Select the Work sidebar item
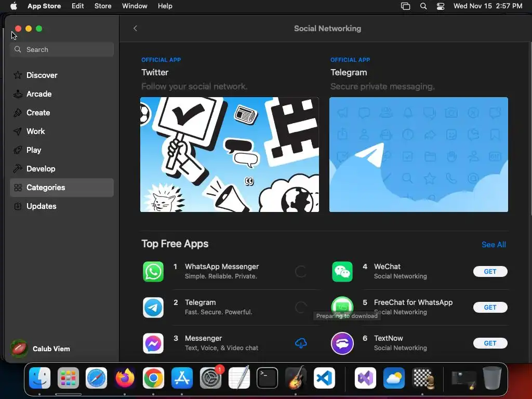This screenshot has height=399, width=532. [x=62, y=131]
